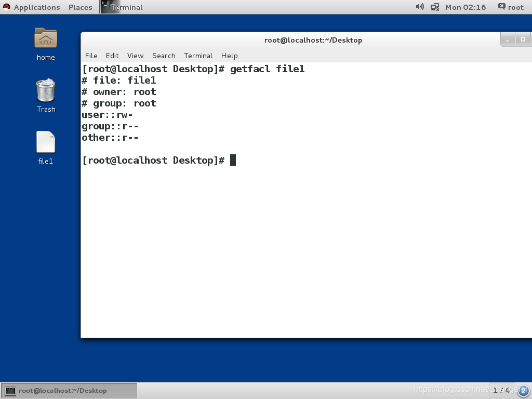Image resolution: width=532 pixels, height=399 pixels.
Task: Open the Help menu in terminal
Action: click(x=229, y=56)
